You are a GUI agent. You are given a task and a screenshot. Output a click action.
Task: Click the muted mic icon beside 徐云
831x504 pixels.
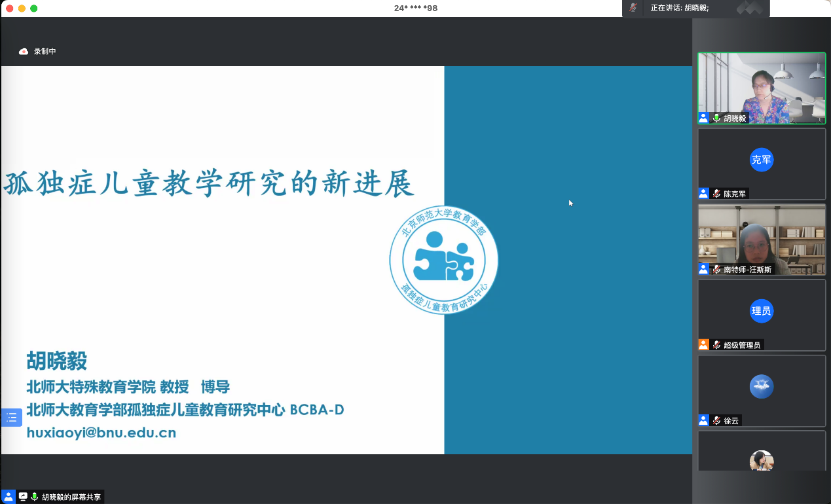click(x=716, y=421)
